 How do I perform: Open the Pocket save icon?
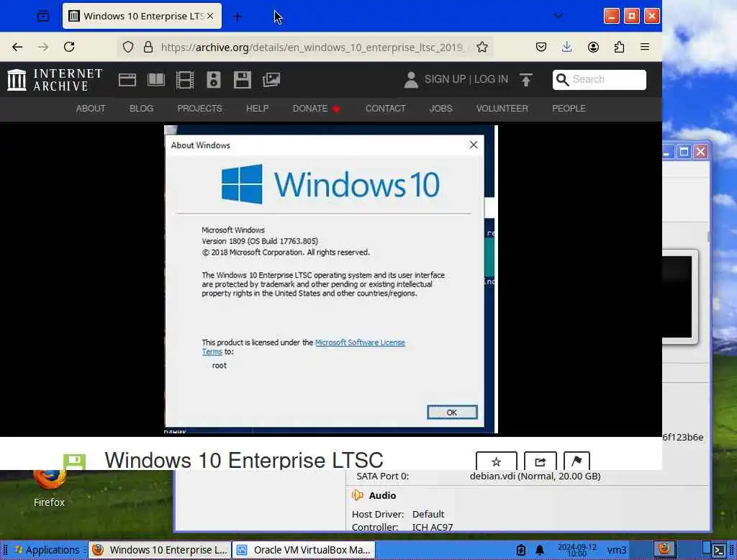(541, 47)
